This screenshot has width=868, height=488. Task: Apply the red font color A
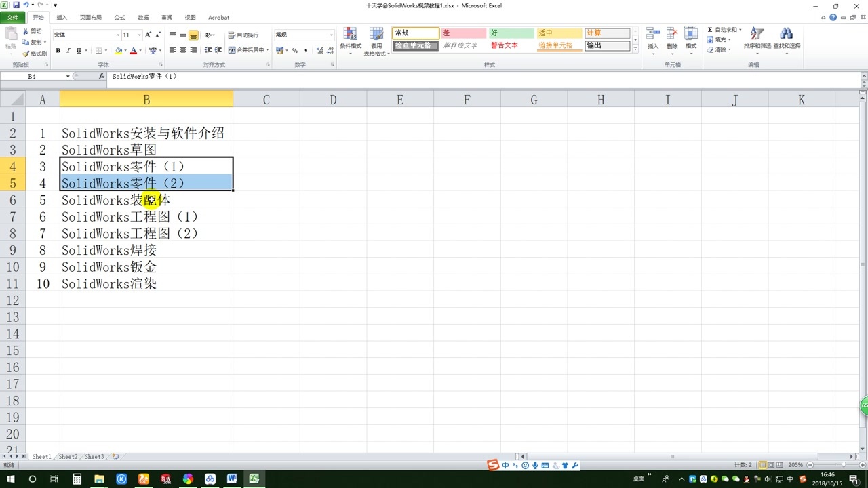click(x=134, y=51)
